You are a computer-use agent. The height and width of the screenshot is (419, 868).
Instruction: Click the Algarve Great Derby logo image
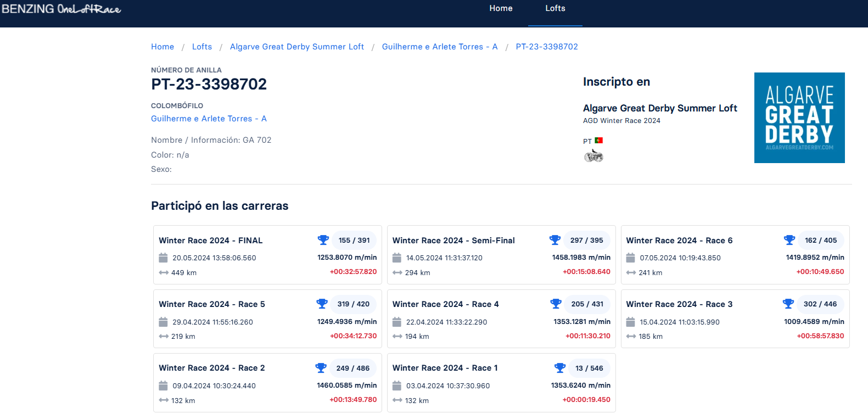point(799,118)
